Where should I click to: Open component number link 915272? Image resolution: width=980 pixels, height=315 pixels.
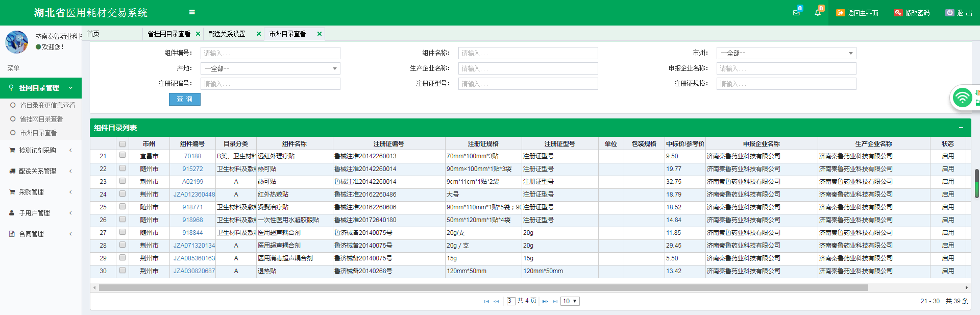click(192, 169)
